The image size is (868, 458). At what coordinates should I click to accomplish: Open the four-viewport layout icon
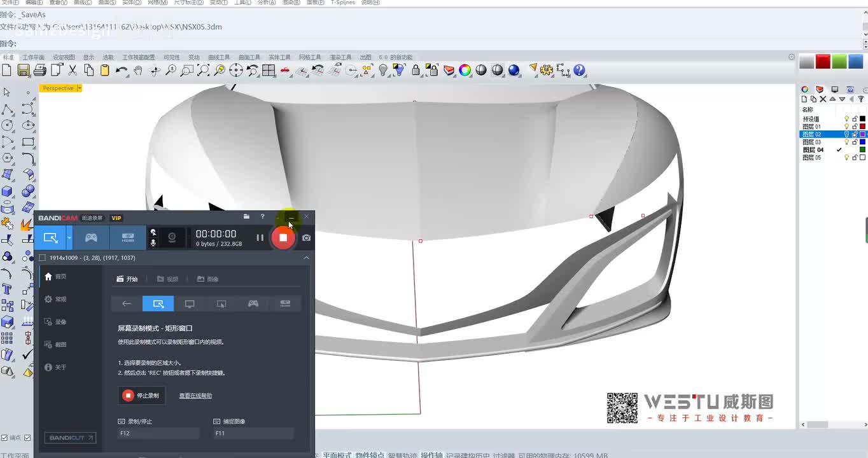click(x=269, y=71)
